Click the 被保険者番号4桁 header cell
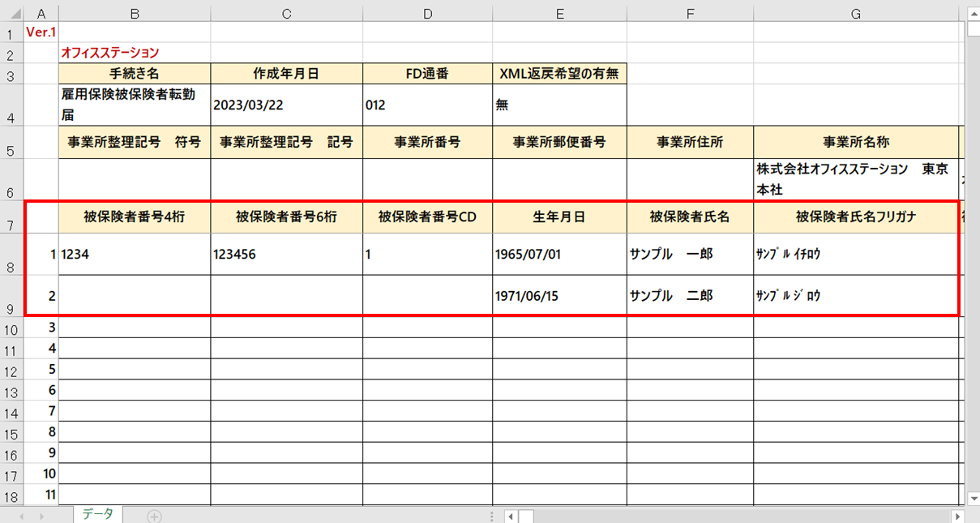The height and width of the screenshot is (523, 980). coord(135,216)
